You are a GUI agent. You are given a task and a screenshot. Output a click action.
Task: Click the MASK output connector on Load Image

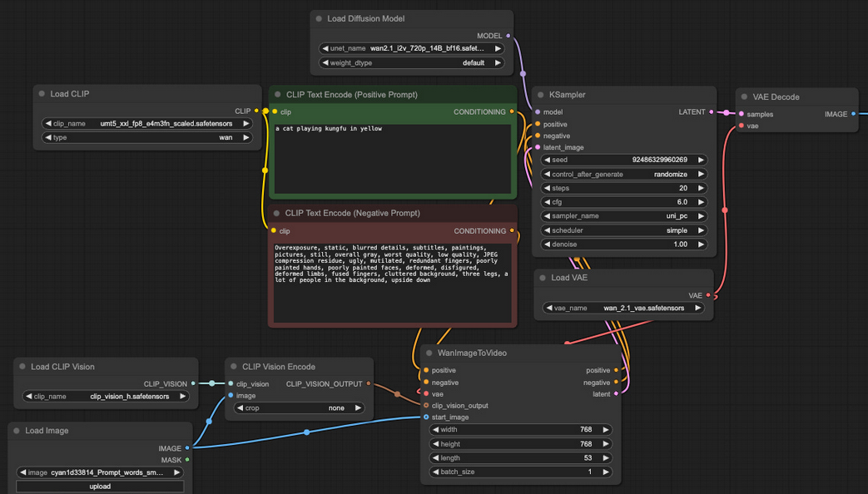187,460
